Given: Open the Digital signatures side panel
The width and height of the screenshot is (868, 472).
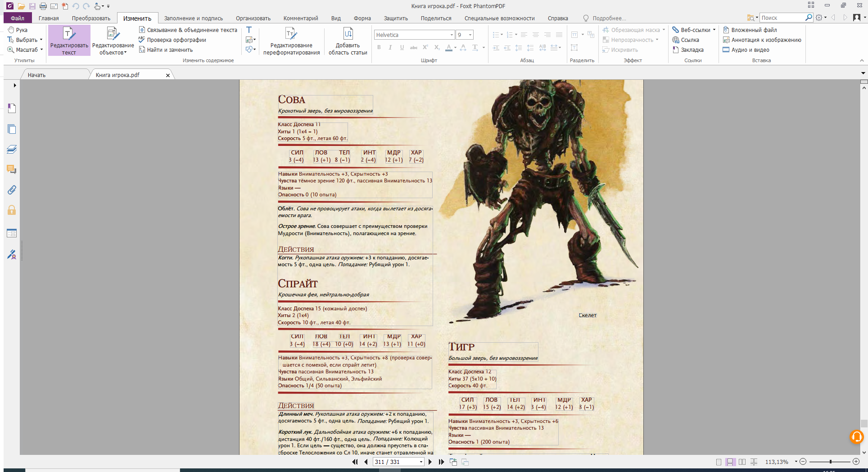Looking at the screenshot, I should 12,254.
